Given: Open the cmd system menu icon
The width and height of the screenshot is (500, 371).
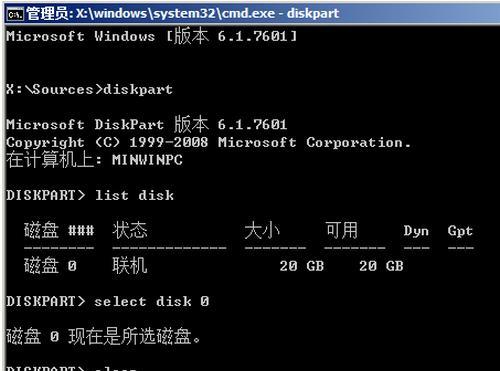Looking at the screenshot, I should [x=15, y=14].
